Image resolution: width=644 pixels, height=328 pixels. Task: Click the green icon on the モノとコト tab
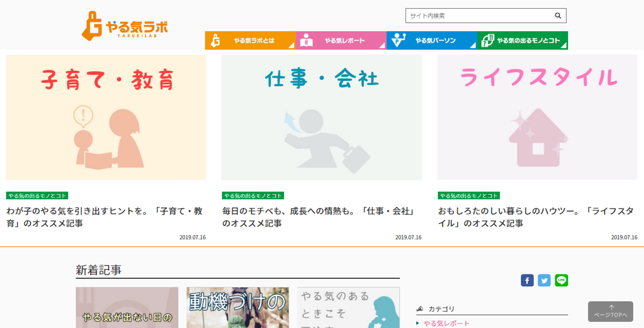[487, 40]
